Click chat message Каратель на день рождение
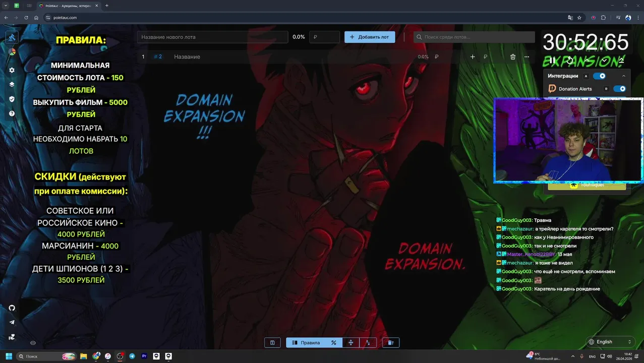644x363 pixels. (x=567, y=289)
